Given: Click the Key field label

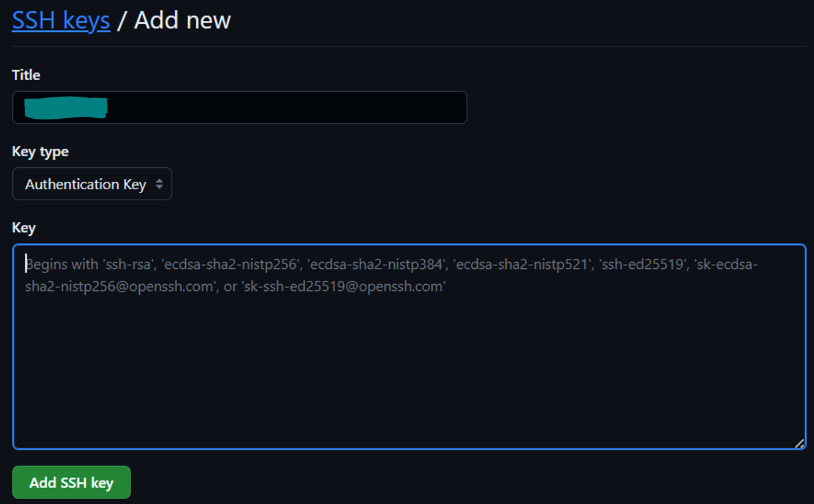Looking at the screenshot, I should pos(24,228).
